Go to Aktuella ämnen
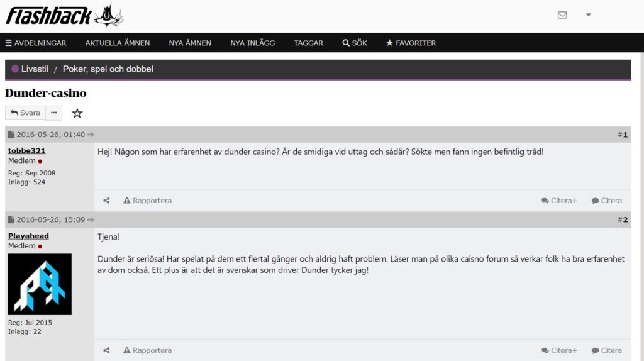 [118, 43]
